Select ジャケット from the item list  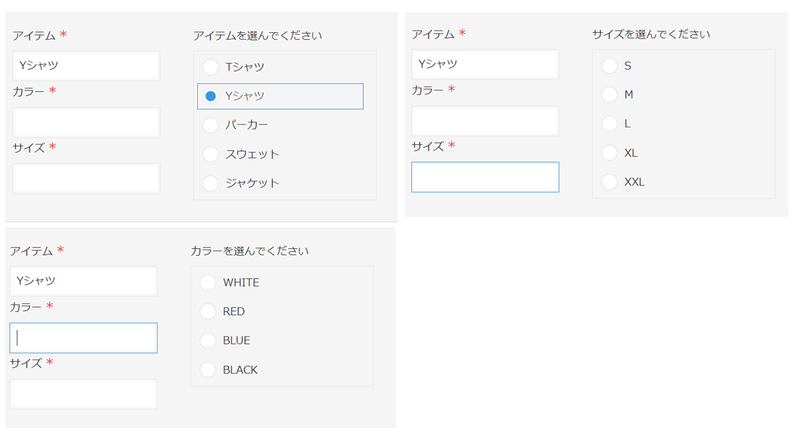210,183
